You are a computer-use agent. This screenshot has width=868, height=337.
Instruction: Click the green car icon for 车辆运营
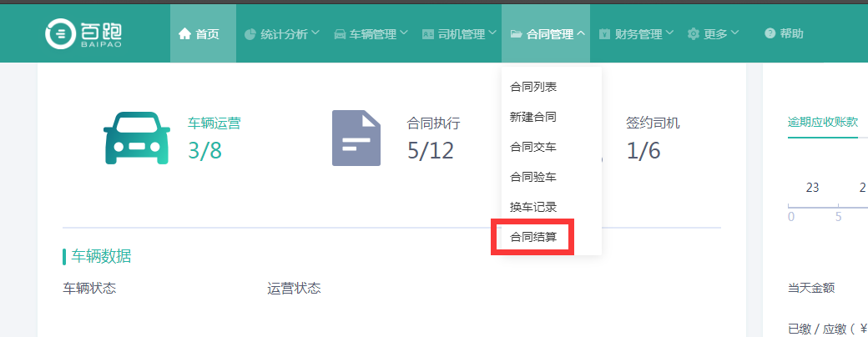tap(136, 138)
